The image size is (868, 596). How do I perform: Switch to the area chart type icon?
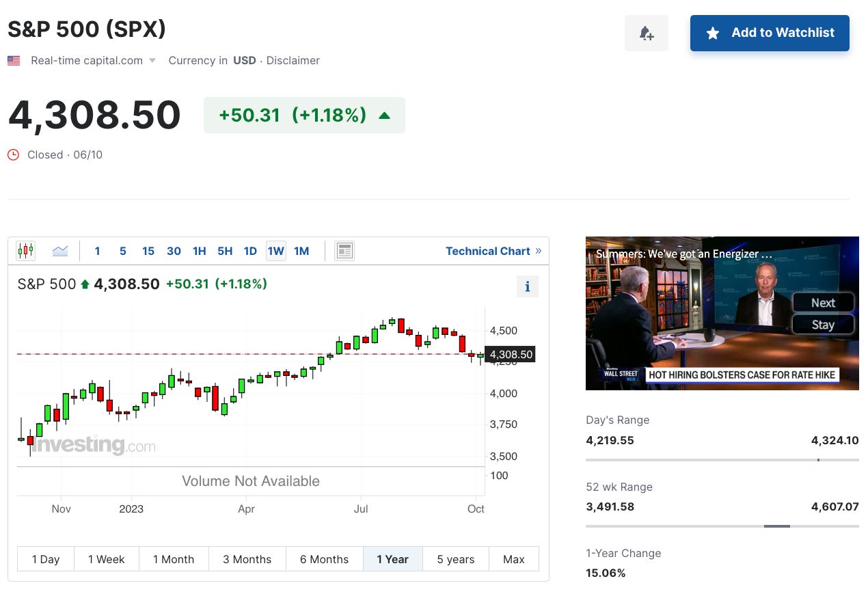(60, 251)
